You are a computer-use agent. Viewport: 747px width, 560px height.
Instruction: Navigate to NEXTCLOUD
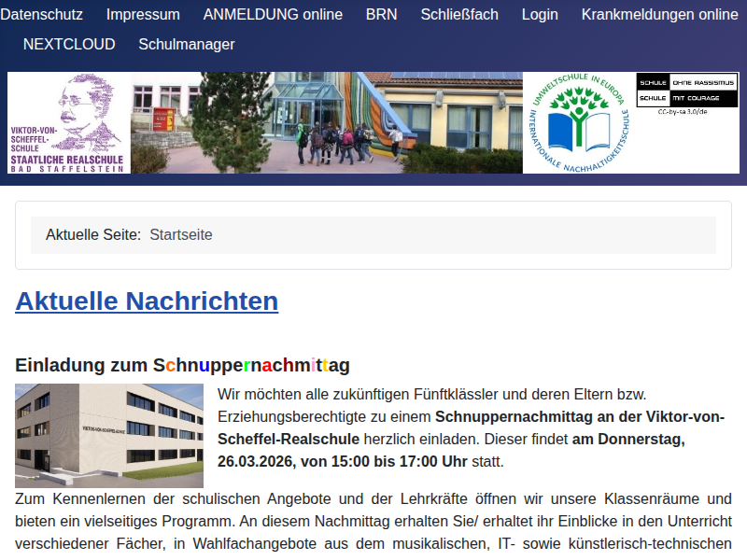(x=69, y=44)
